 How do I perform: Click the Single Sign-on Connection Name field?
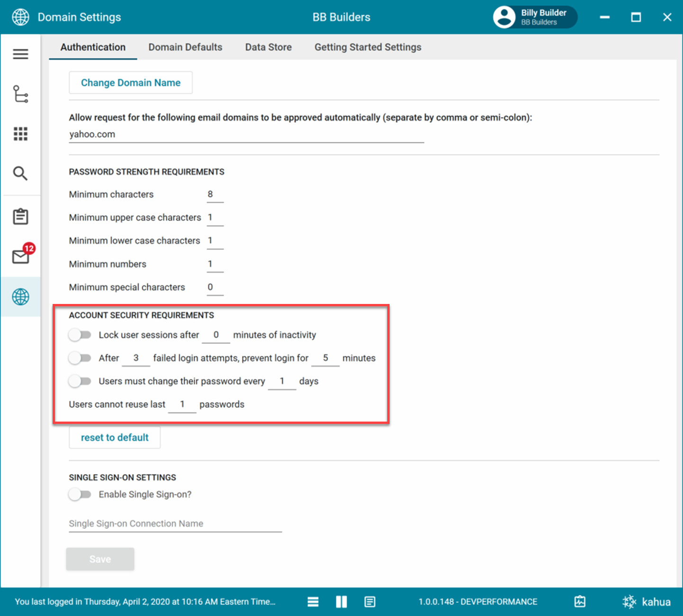[175, 524]
